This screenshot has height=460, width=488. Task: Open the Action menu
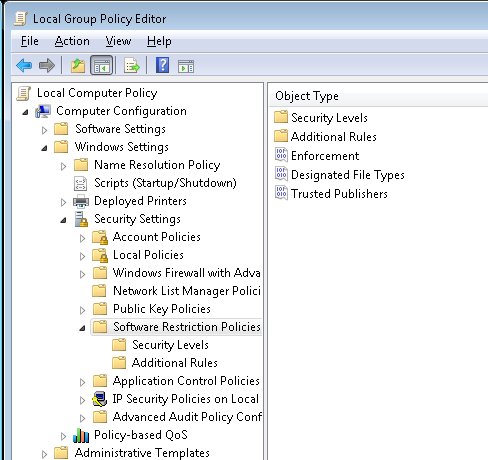[x=72, y=41]
